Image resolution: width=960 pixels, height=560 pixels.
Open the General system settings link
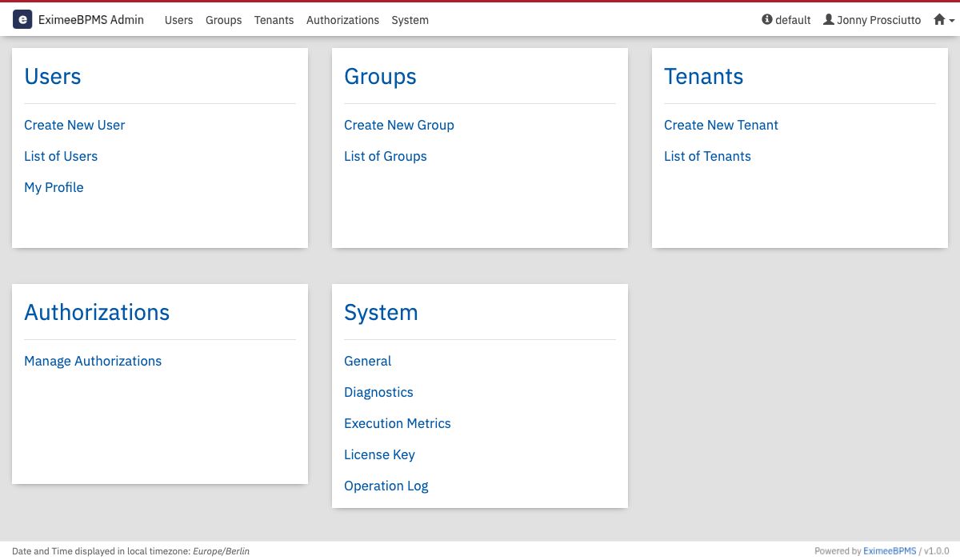[x=368, y=361]
